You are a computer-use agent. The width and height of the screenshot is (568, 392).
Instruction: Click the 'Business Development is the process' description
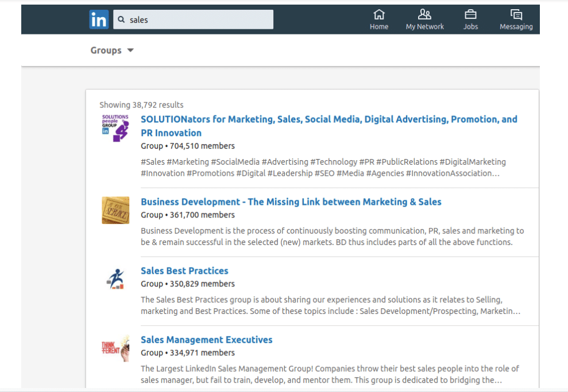point(332,236)
